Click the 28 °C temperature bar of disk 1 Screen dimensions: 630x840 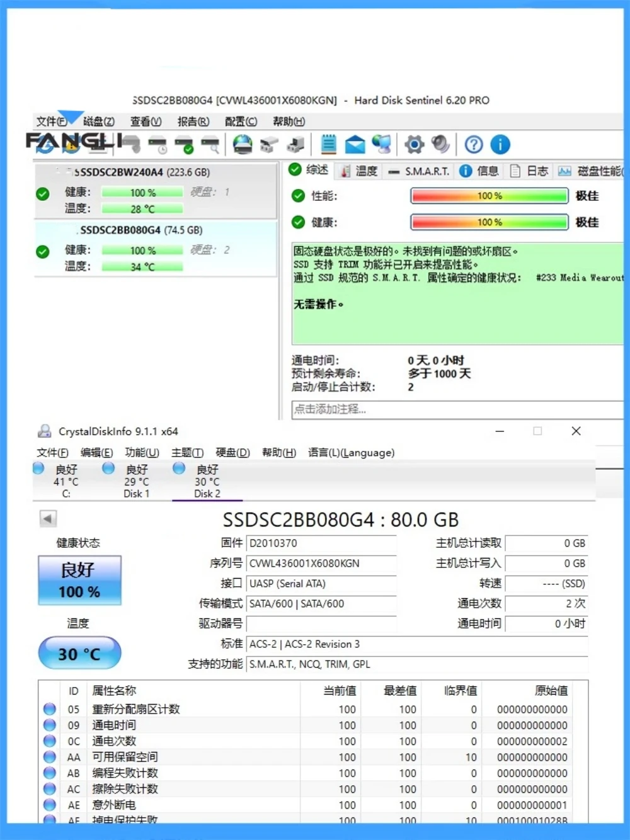pos(142,209)
